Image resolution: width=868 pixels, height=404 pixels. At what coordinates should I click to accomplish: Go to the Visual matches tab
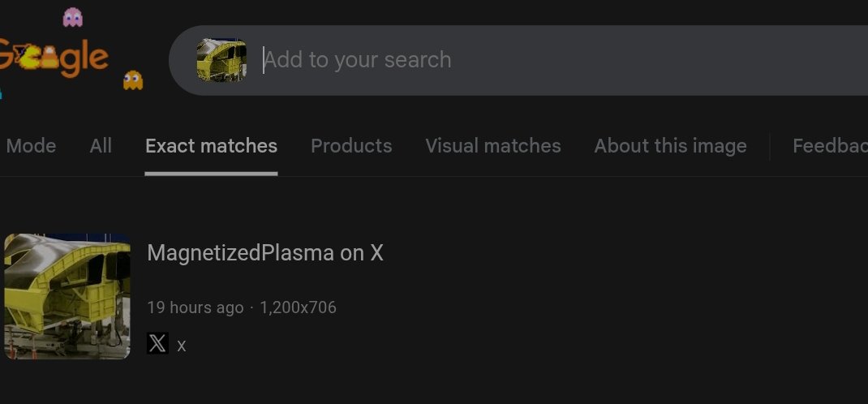(x=493, y=146)
